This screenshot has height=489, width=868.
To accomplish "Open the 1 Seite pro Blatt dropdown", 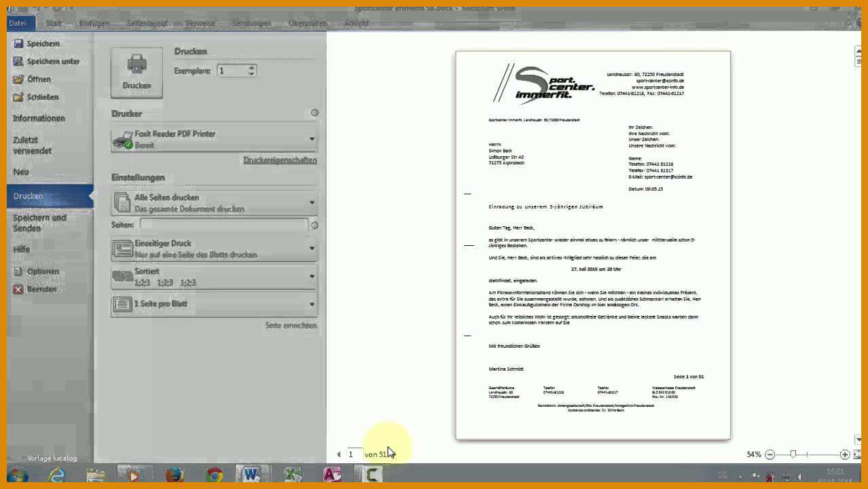I will 214,304.
